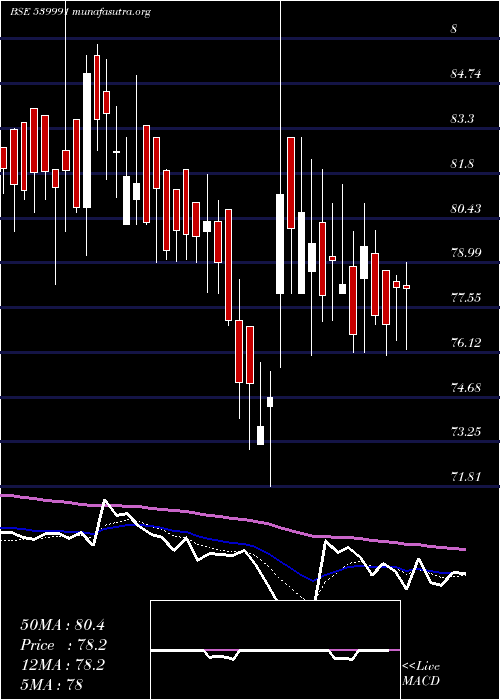Screen dimensions: 500x700
Task: Click the BSE 539991 ticker label
Action: pos(39,12)
